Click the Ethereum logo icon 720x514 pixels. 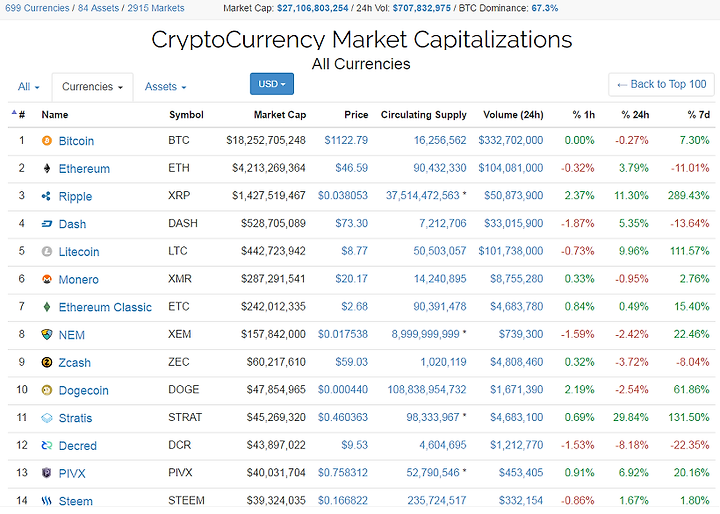point(47,169)
